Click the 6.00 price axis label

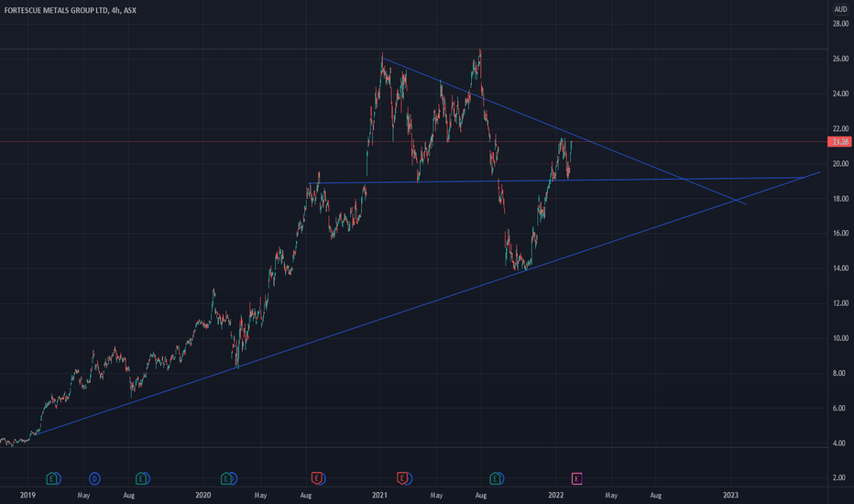[x=840, y=408]
